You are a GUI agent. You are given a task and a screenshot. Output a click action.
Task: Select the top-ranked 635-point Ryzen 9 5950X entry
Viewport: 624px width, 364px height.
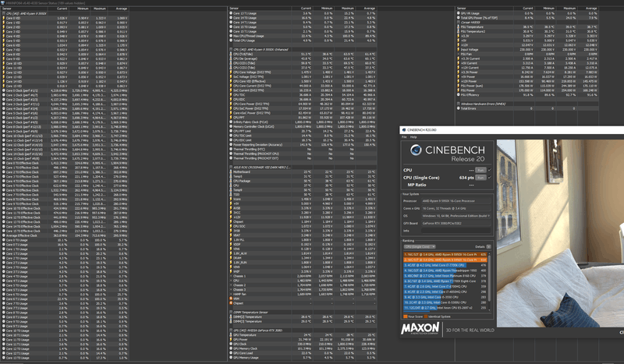(445, 255)
